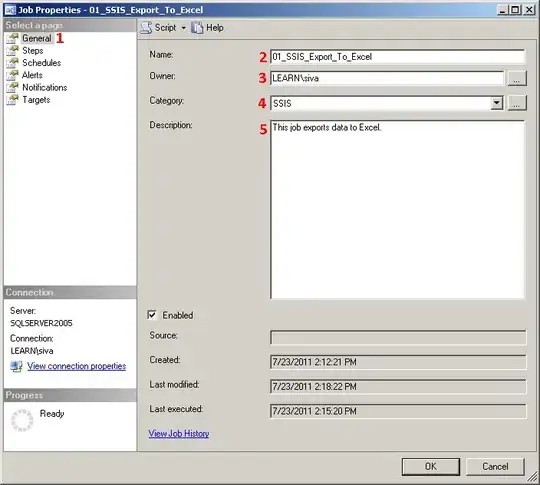Click the connection properties icon
The height and width of the screenshot is (485, 540).
[x=16, y=366]
